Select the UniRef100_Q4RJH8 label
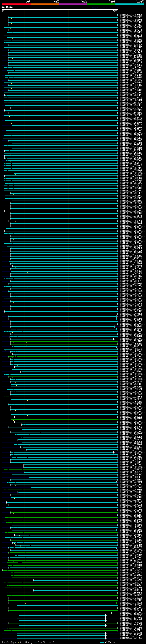The image size is (146, 644). coord(131,311)
